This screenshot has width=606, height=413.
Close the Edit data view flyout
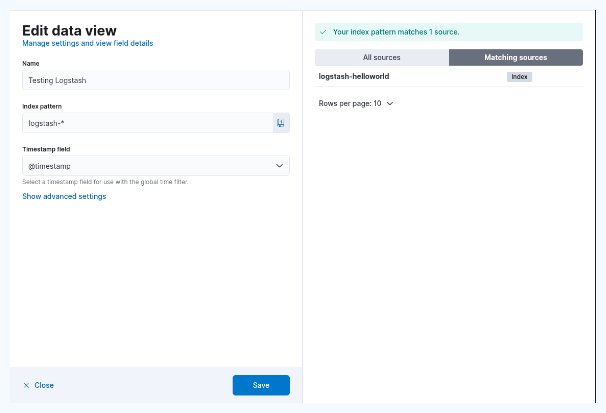point(39,385)
